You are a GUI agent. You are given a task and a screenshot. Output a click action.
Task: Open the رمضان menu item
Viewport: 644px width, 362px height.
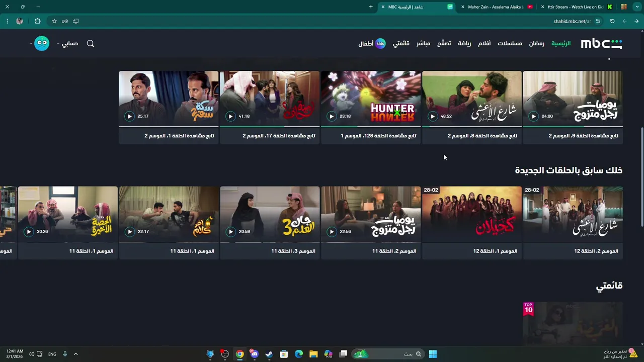pos(536,44)
